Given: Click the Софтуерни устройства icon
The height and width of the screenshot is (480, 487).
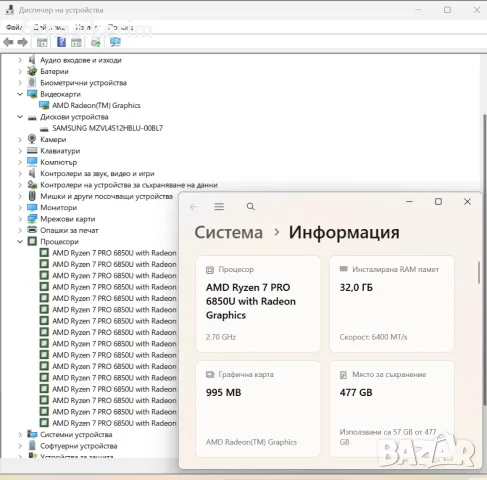Looking at the screenshot, I should [32, 445].
